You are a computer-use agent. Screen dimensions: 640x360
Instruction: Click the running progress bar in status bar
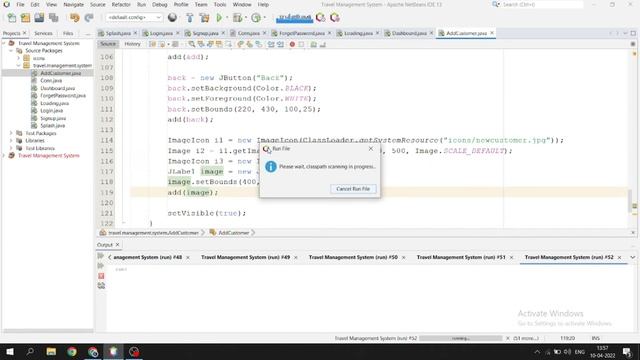coord(461,338)
